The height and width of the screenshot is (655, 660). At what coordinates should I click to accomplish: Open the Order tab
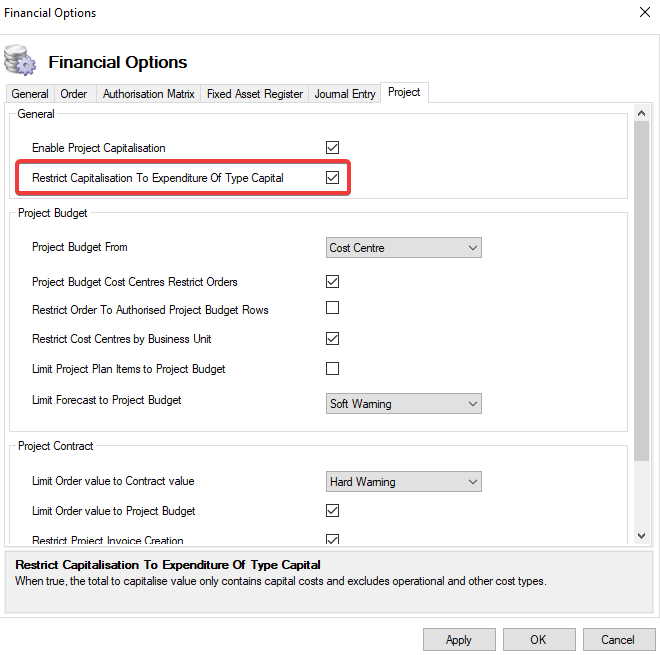point(74,94)
